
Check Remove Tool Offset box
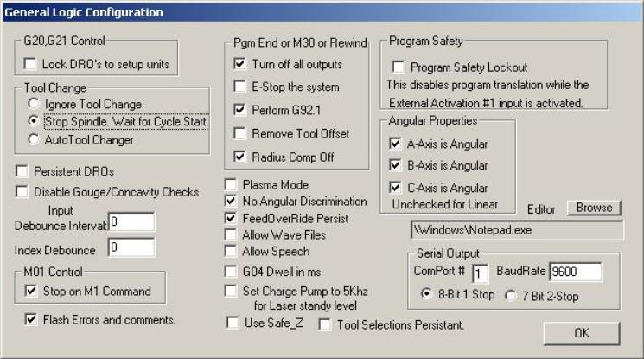pos(239,133)
